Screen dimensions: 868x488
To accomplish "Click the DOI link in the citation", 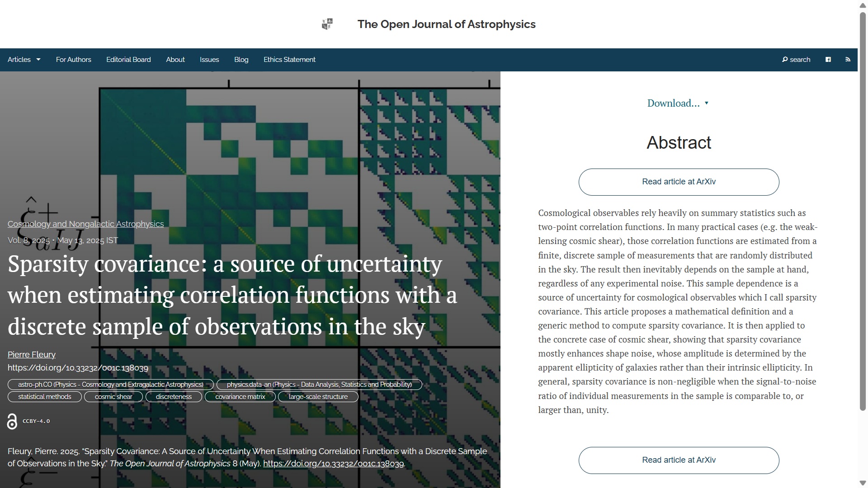I will [x=333, y=464].
